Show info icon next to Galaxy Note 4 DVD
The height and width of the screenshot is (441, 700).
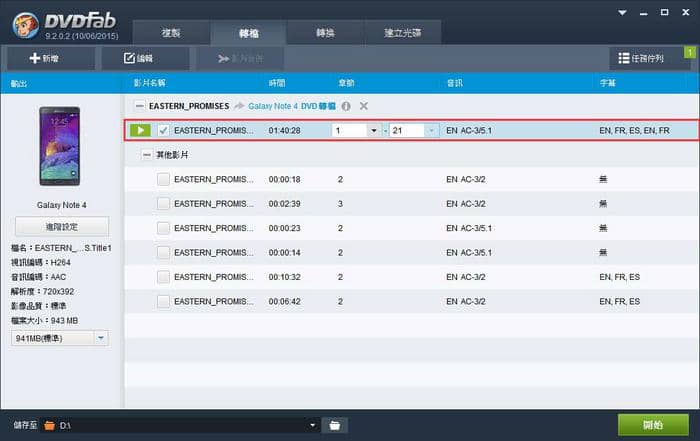point(346,106)
